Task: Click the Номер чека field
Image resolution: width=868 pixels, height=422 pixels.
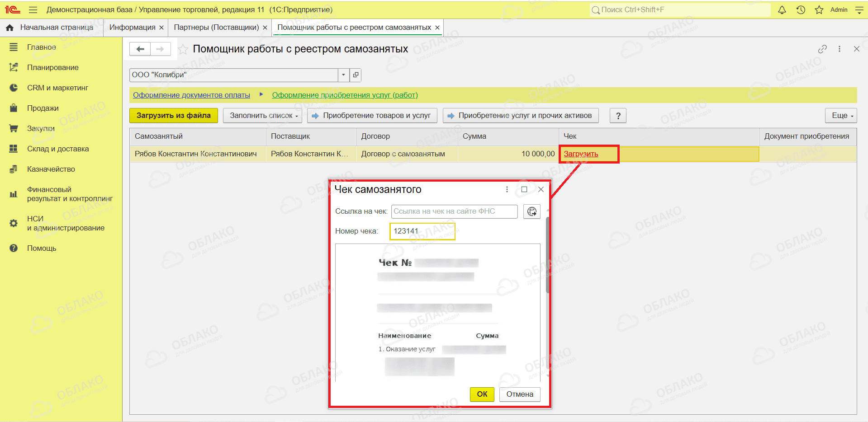Action: pyautogui.click(x=422, y=231)
